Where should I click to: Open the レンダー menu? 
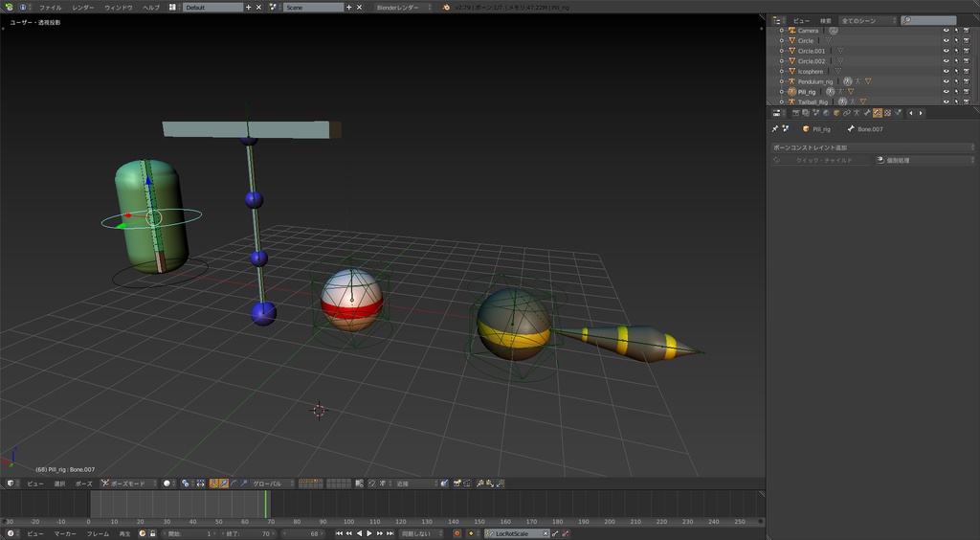tap(83, 8)
